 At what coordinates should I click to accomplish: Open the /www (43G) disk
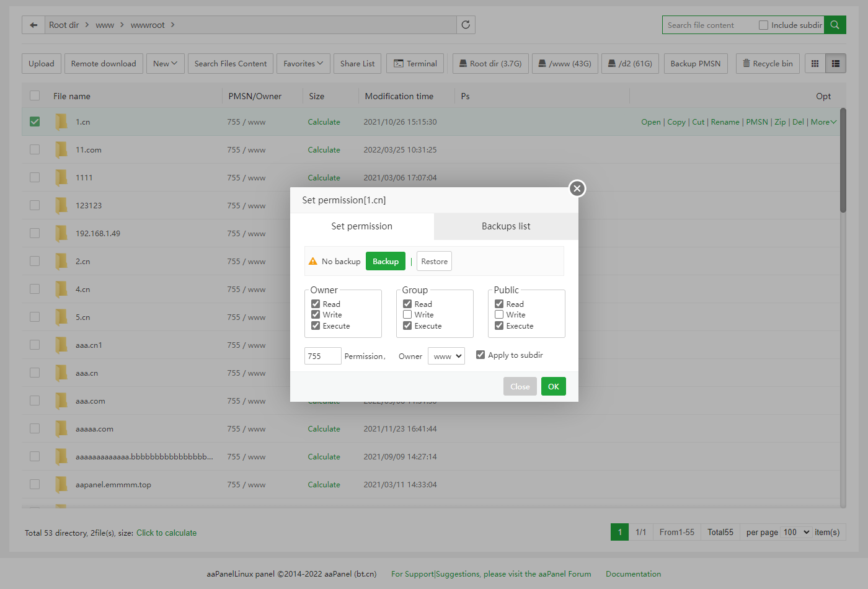pos(564,63)
